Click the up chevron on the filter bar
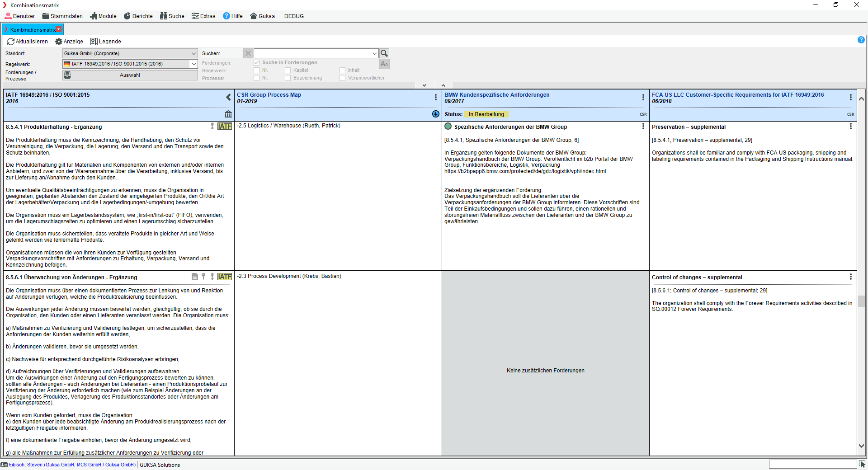868x470 pixels. coord(443,85)
